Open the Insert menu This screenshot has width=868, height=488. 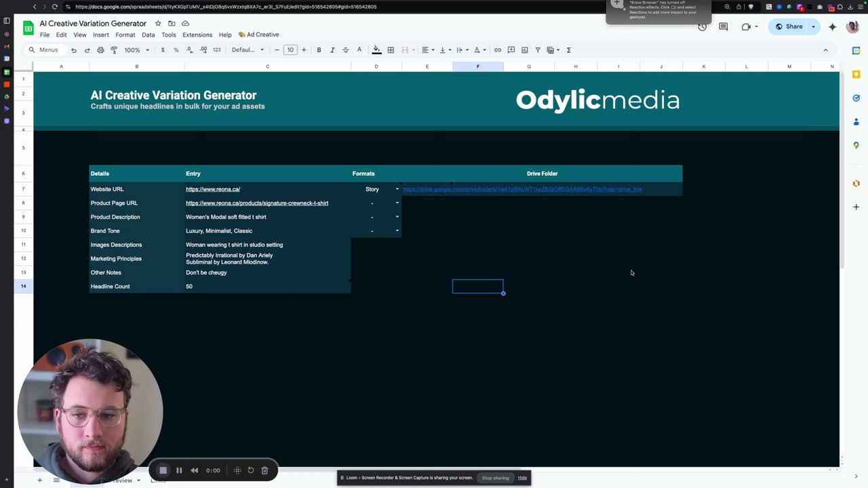(101, 35)
